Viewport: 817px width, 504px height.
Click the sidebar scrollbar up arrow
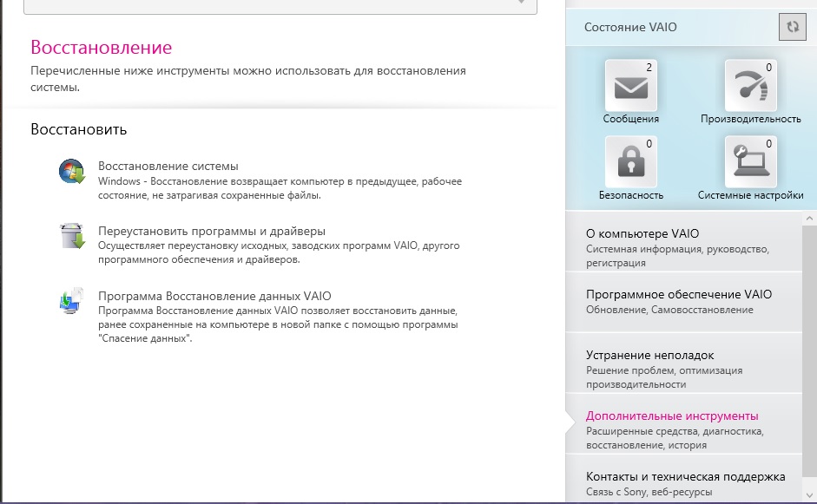point(808,218)
